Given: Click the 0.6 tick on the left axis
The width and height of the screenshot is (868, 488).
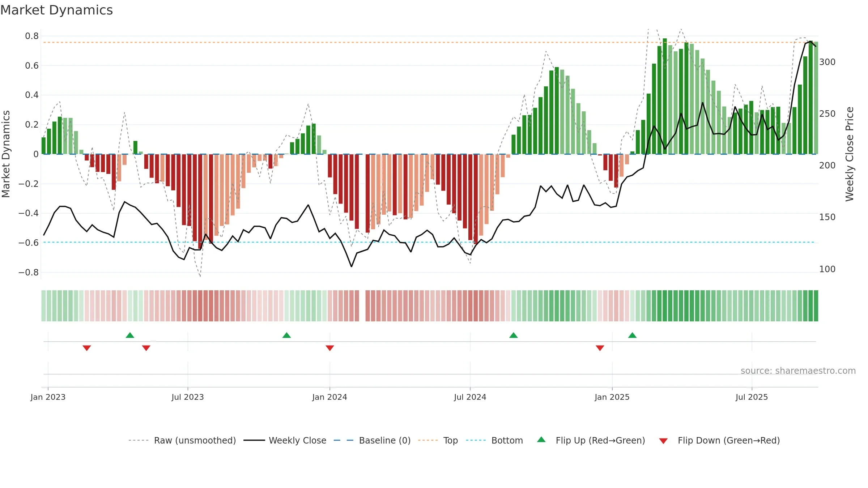Looking at the screenshot, I should 32,66.
